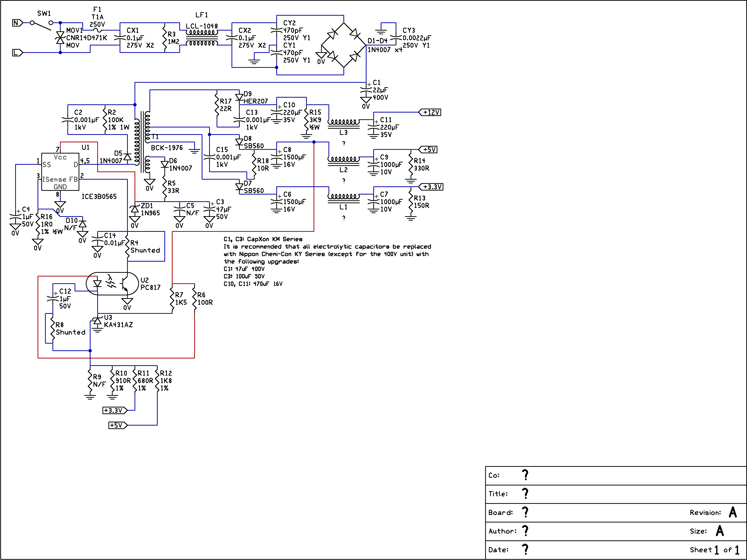Screen dimensions: 747x560
Task: Click the U2 PC817 optocoupler symbol
Action: click(112, 284)
